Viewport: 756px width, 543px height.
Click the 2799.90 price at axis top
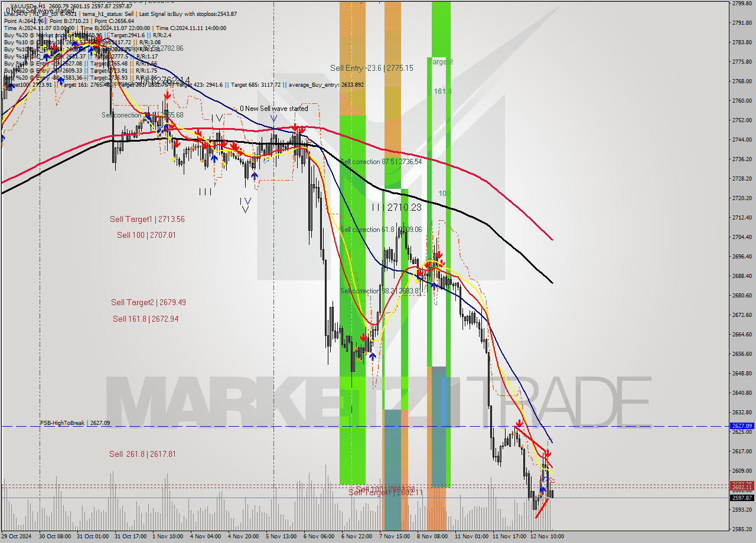click(742, 4)
